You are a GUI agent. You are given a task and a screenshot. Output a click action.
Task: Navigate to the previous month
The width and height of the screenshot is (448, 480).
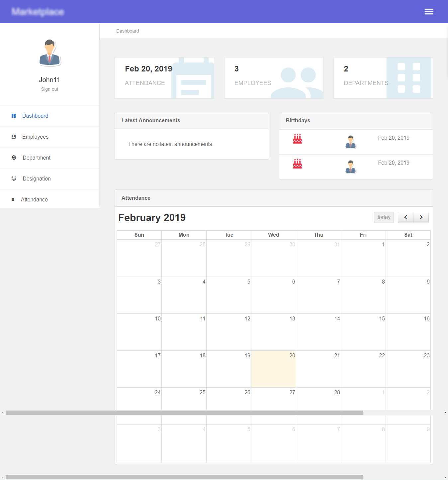click(x=405, y=217)
